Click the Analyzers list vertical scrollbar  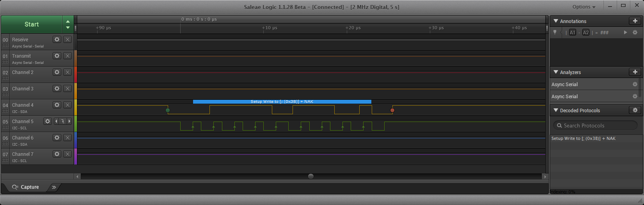click(640, 88)
